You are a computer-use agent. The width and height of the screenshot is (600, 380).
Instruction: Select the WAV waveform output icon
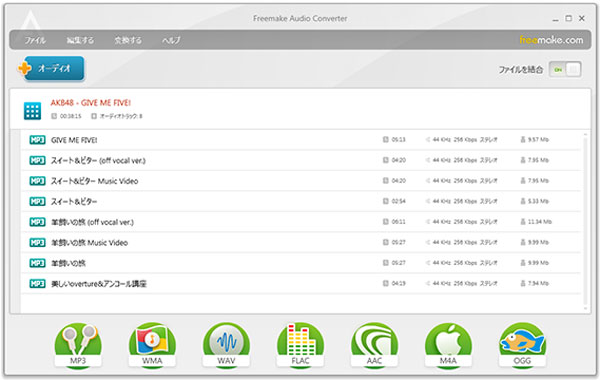click(226, 346)
